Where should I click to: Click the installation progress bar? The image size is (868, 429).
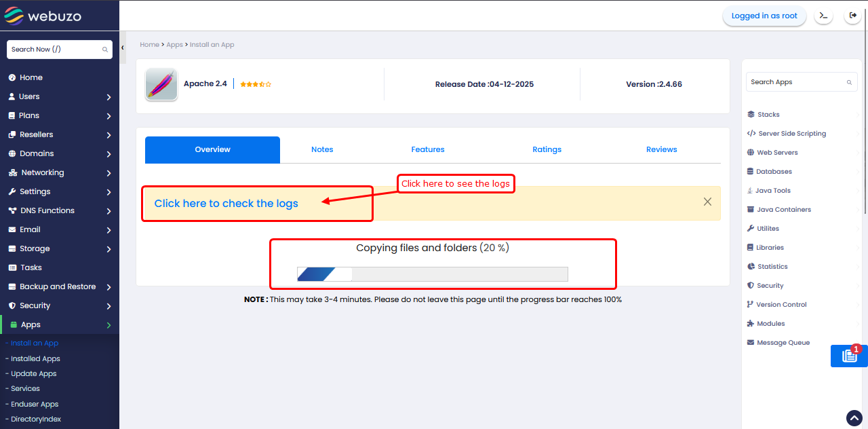(x=432, y=274)
